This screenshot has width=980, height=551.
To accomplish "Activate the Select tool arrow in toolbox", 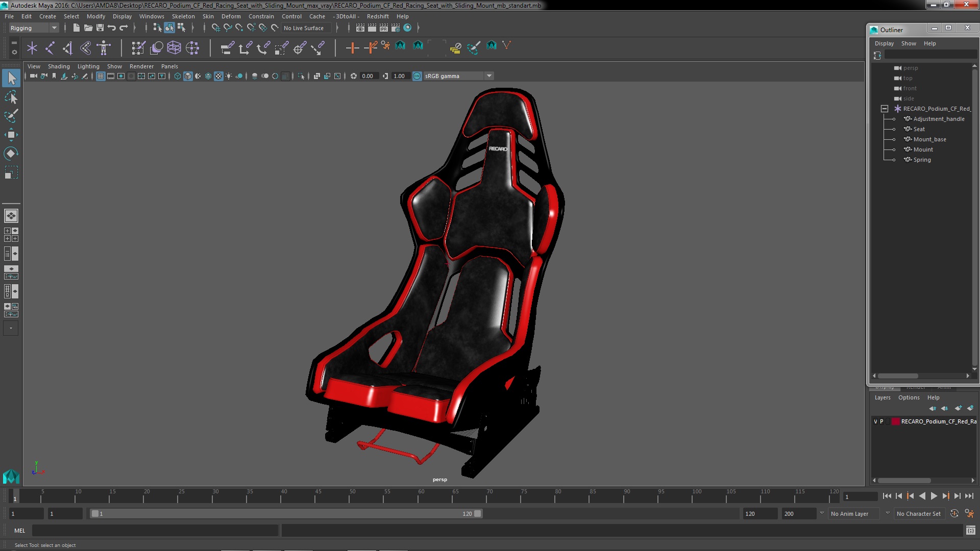I will pyautogui.click(x=11, y=78).
